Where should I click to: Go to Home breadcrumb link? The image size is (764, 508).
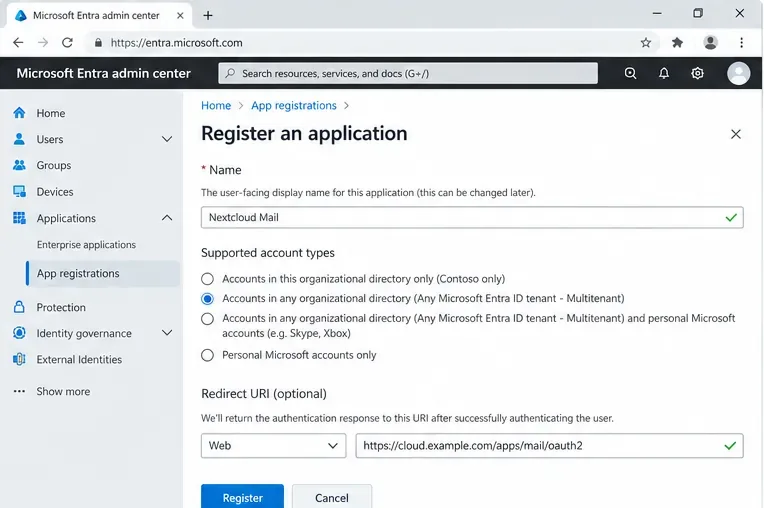[x=216, y=106]
